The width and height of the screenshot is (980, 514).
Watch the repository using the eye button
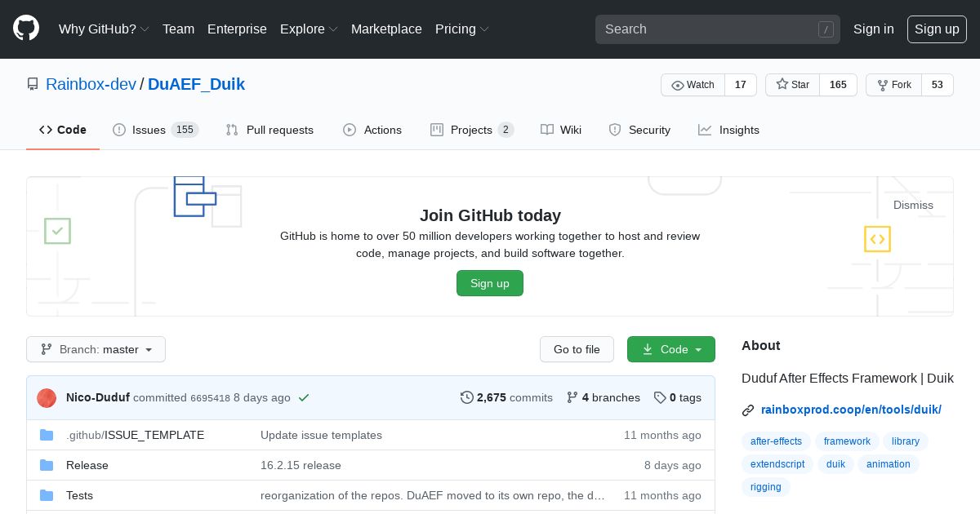pos(693,85)
